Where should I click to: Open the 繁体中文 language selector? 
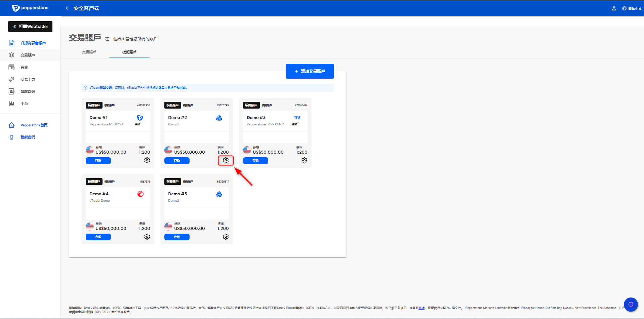pyautogui.click(x=632, y=8)
